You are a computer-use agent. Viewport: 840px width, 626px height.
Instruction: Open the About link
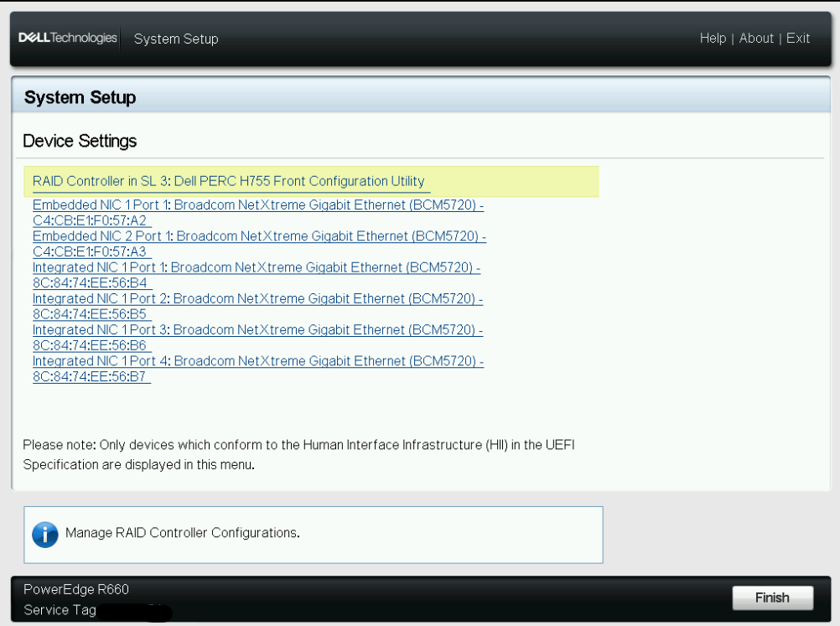point(756,39)
